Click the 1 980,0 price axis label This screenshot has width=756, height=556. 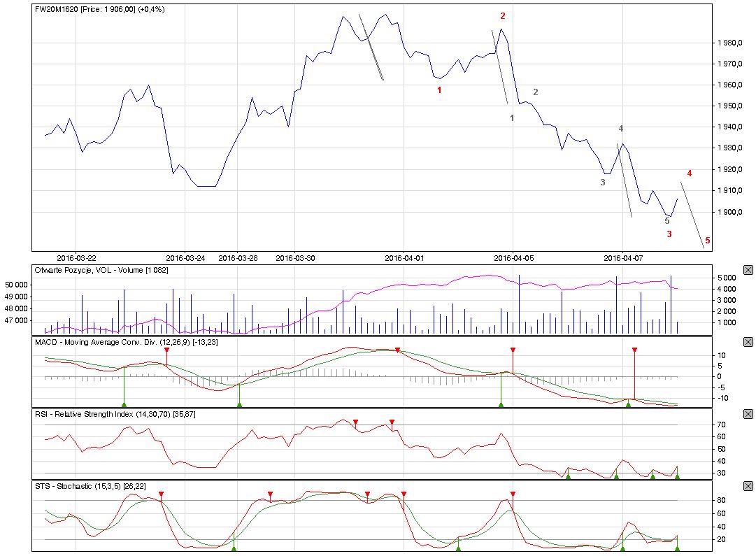(729, 43)
